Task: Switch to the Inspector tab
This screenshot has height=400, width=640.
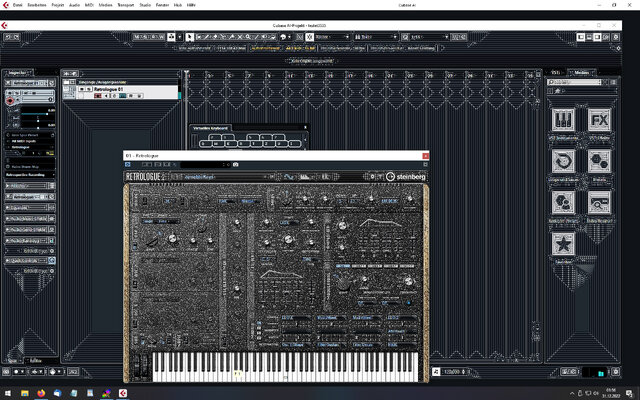Action: 18,73
